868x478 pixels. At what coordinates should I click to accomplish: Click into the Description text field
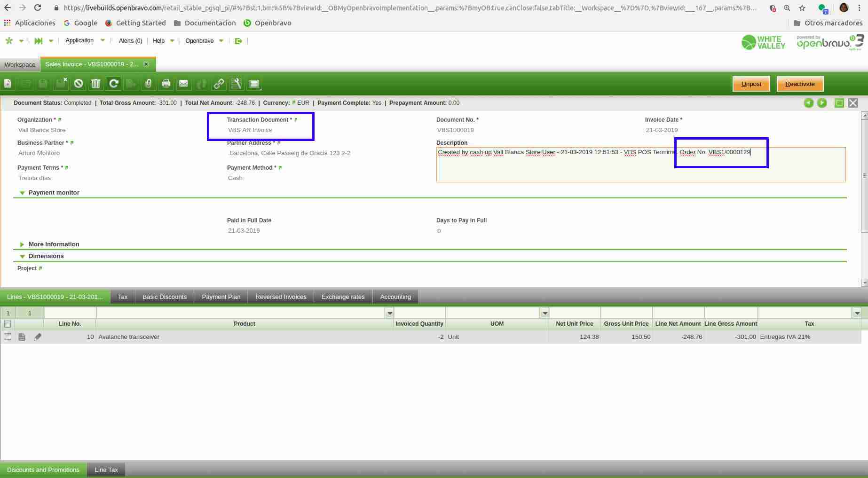(640, 169)
